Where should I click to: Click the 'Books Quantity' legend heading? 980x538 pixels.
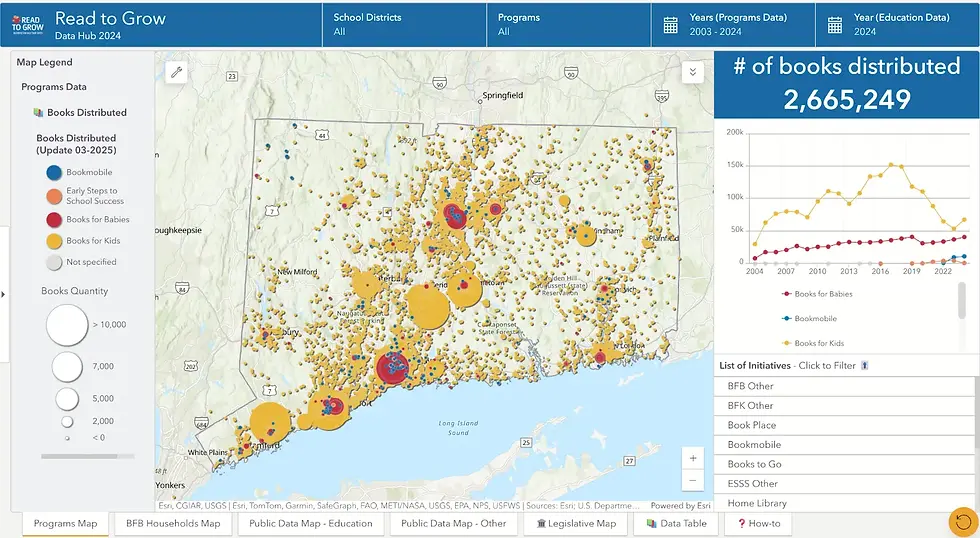point(74,291)
